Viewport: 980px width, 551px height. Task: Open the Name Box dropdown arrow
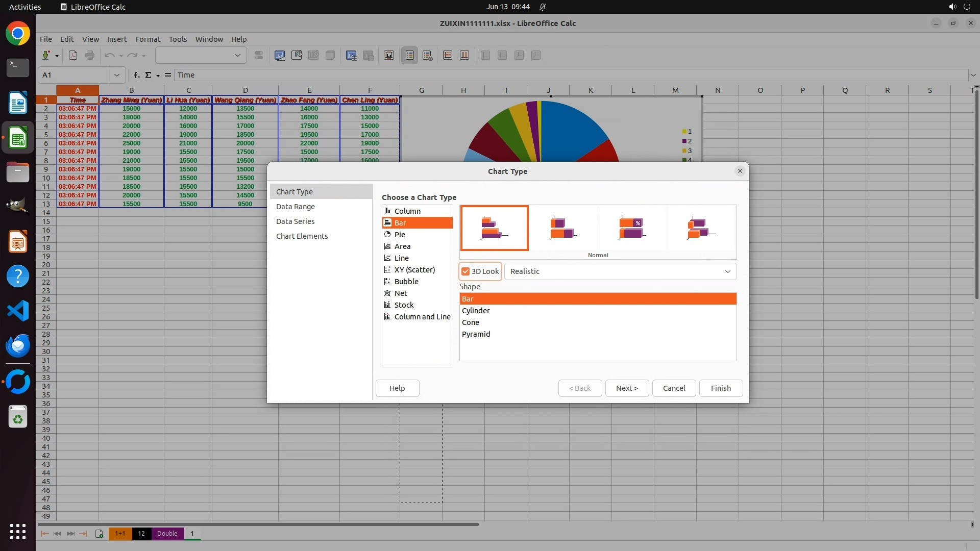pyautogui.click(x=117, y=75)
